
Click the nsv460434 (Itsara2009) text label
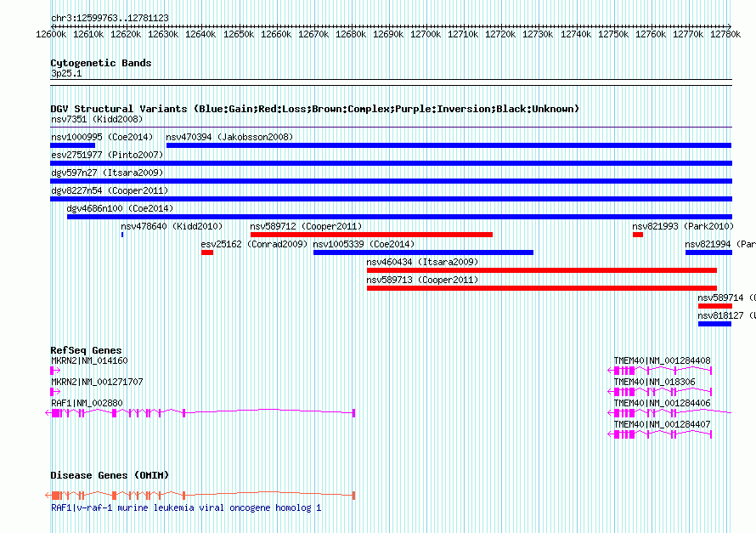(422, 262)
